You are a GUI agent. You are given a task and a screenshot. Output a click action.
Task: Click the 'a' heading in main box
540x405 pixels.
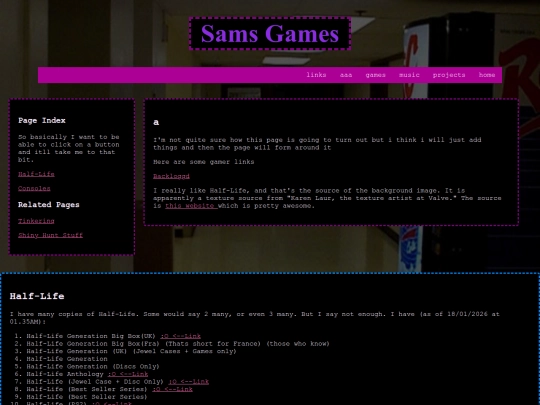[x=156, y=122]
